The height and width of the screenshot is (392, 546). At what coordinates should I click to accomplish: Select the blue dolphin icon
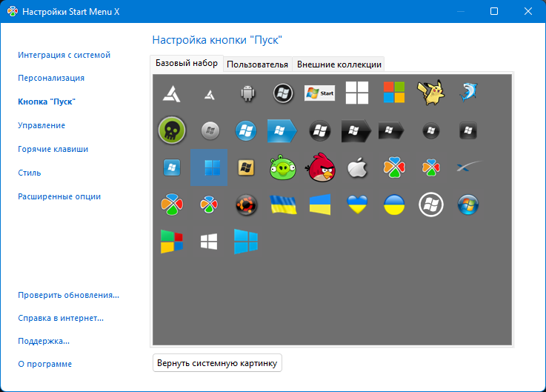click(x=467, y=93)
